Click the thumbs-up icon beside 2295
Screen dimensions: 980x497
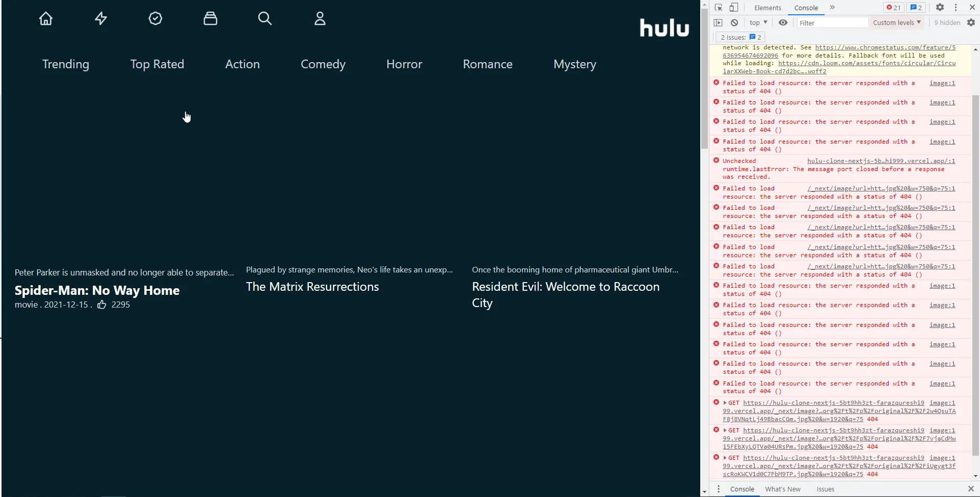tap(102, 305)
